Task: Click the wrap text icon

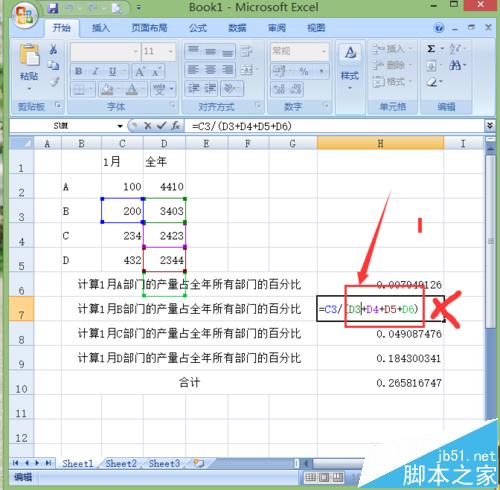Action: 247,51
